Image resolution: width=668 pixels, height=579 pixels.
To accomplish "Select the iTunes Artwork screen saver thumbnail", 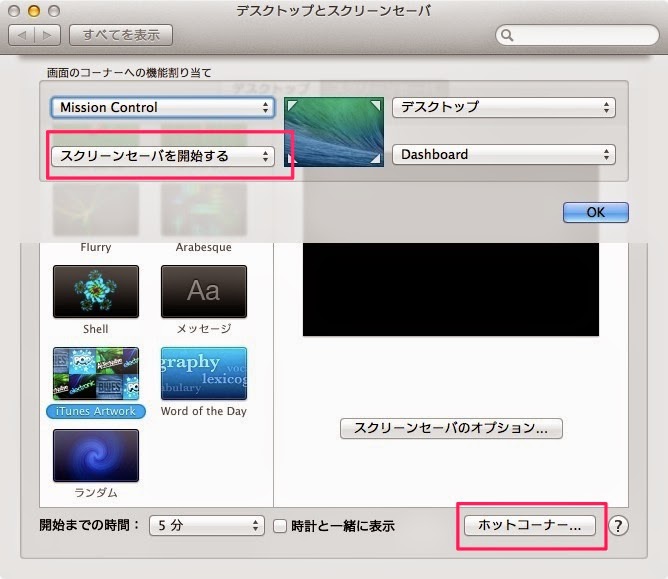I will [x=96, y=374].
